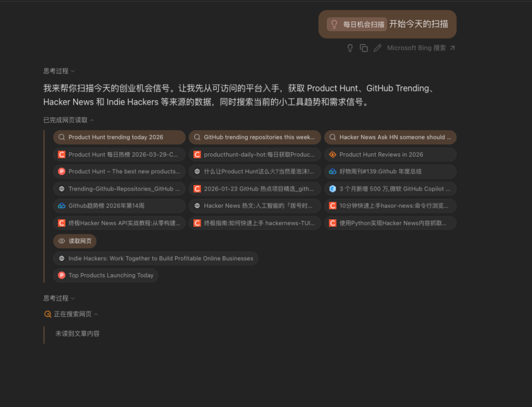This screenshot has width=532, height=407.
Task: Open result Trending-Github-Repositories_GitHub
Action: pos(119,189)
